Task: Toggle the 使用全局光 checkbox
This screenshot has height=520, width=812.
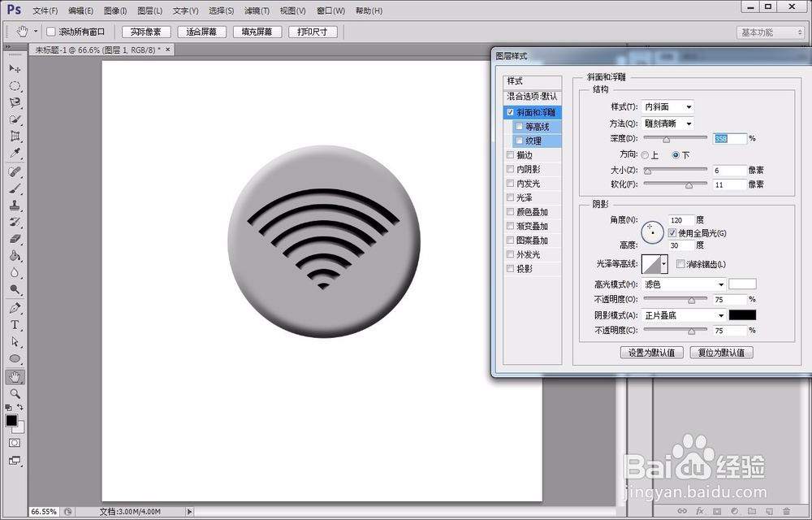Action: 672,233
